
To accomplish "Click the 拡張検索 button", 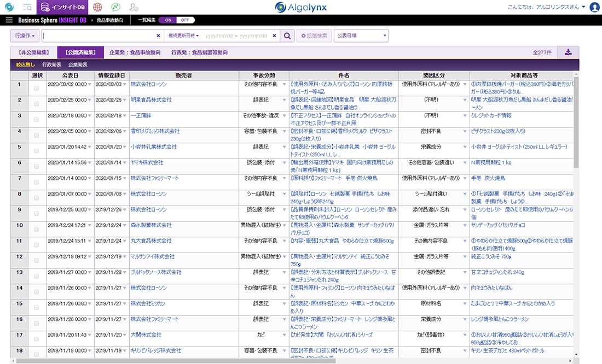I will point(314,36).
